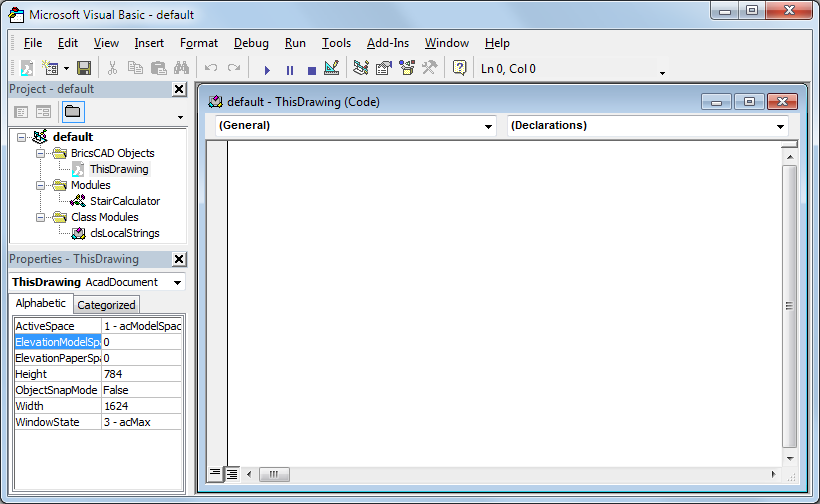Close the Project - default panel
The image size is (820, 504).
[179, 89]
